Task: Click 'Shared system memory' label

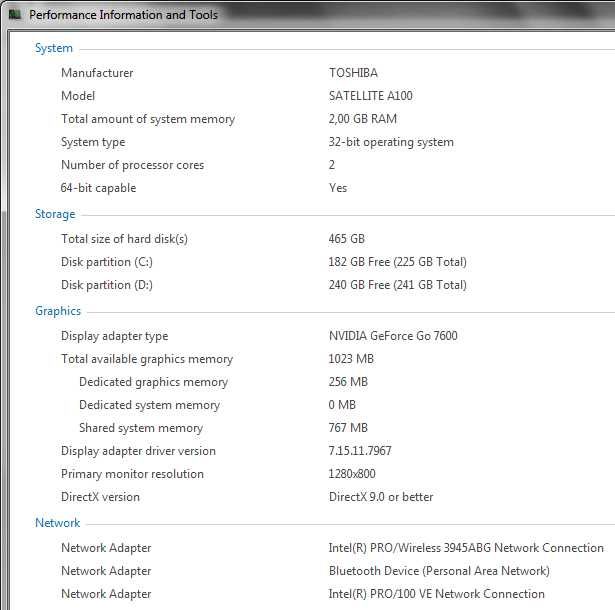Action: (x=141, y=428)
